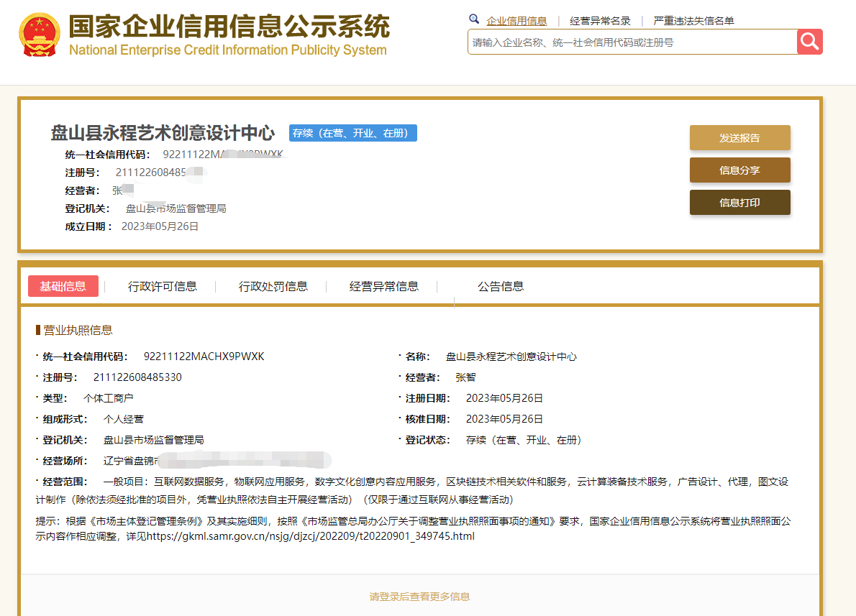Open the 基础信息 tab
Screen dimensions: 856x616
click(63, 286)
